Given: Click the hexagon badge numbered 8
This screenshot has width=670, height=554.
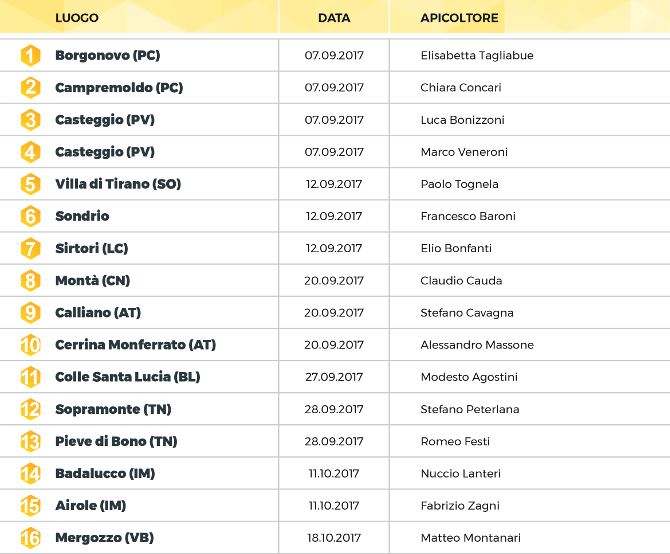Looking at the screenshot, I should (31, 281).
